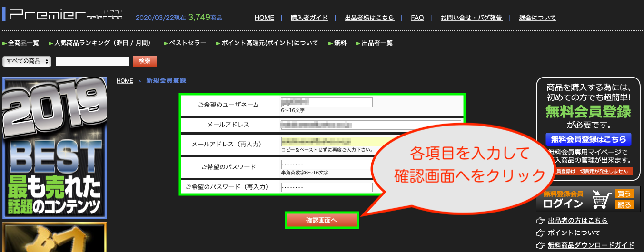Image resolution: width=644 pixels, height=252 pixels.
Task: Open the 2019 BEST banner
Action: [x=55, y=148]
